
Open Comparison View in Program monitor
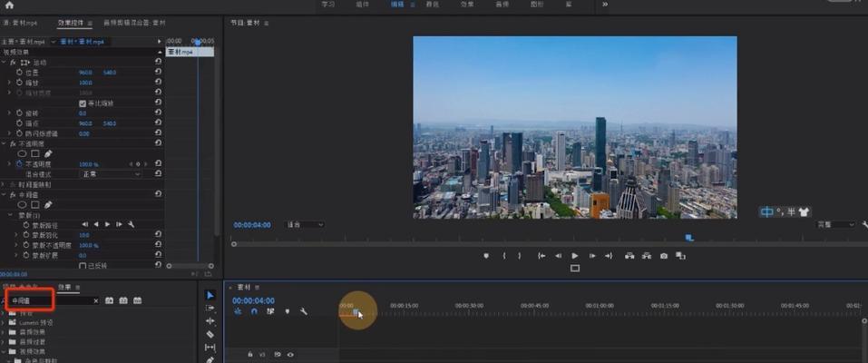pyautogui.click(x=680, y=256)
